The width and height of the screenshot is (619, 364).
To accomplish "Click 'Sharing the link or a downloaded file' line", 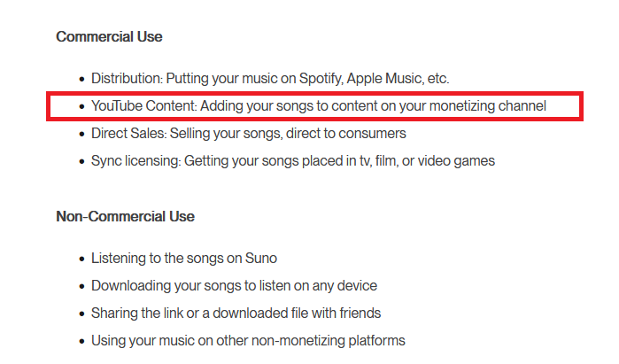I will [236, 313].
